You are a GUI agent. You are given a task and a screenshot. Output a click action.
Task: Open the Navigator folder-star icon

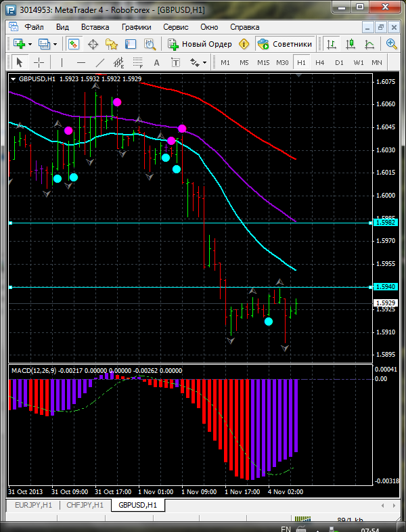tap(111, 44)
